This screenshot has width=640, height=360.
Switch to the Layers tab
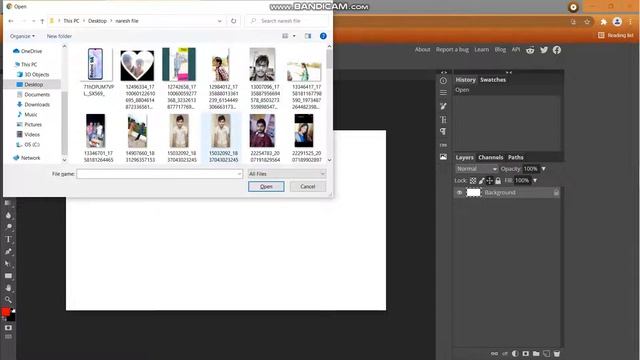(464, 158)
